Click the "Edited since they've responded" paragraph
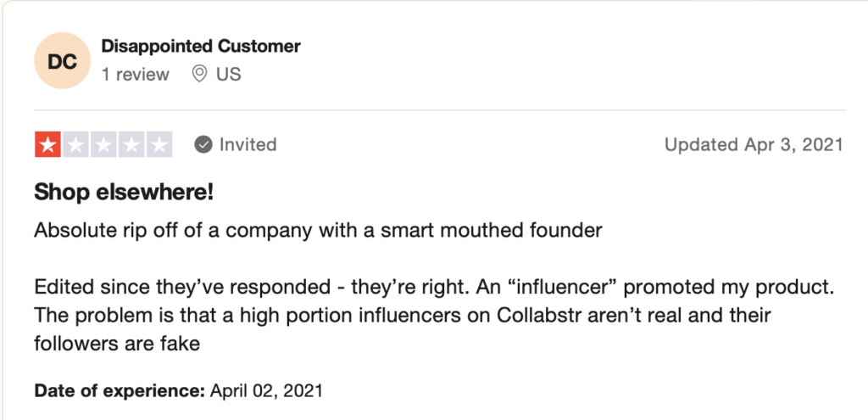 [x=434, y=316]
